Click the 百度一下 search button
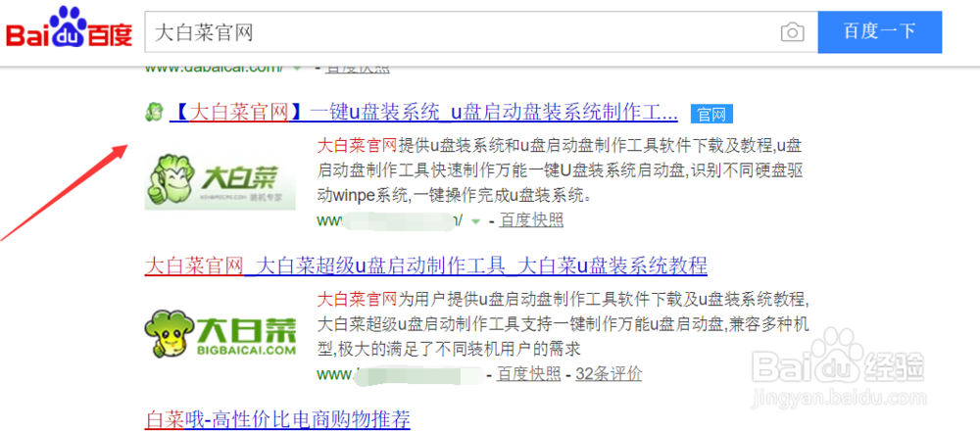 (879, 32)
